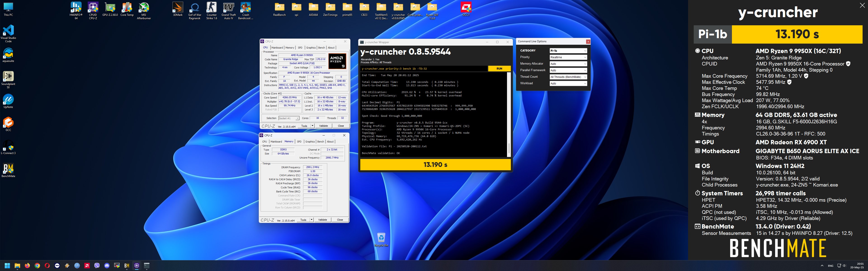Expand the Parallel Framework dropdown

[568, 70]
